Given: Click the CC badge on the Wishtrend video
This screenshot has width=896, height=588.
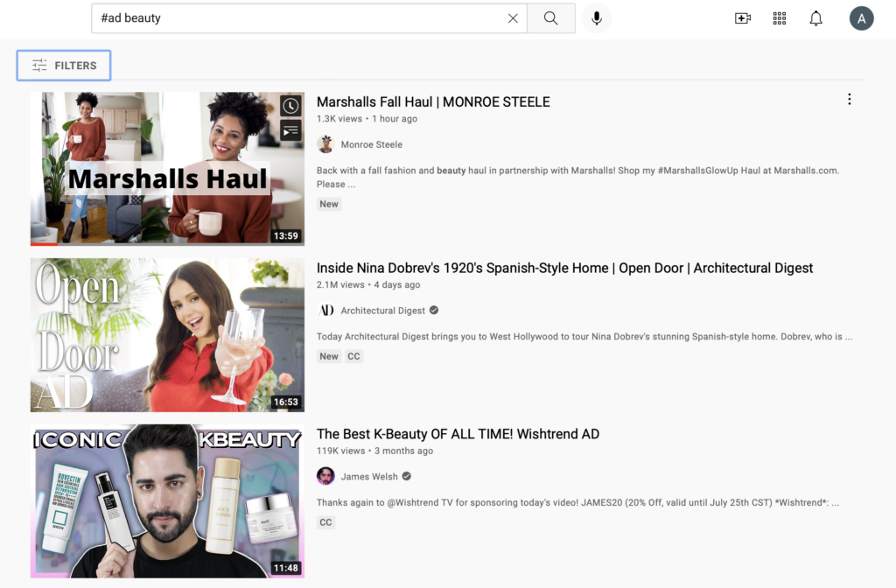Looking at the screenshot, I should click(325, 521).
